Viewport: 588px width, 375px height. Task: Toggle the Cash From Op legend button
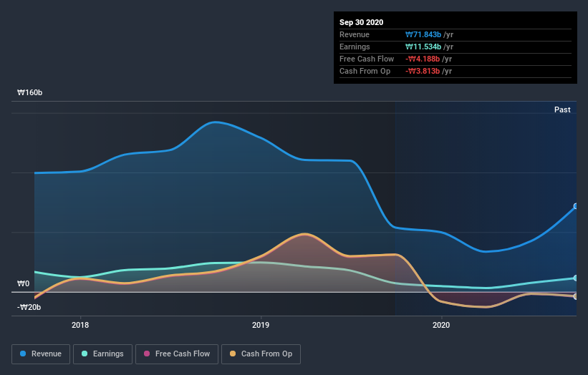261,354
